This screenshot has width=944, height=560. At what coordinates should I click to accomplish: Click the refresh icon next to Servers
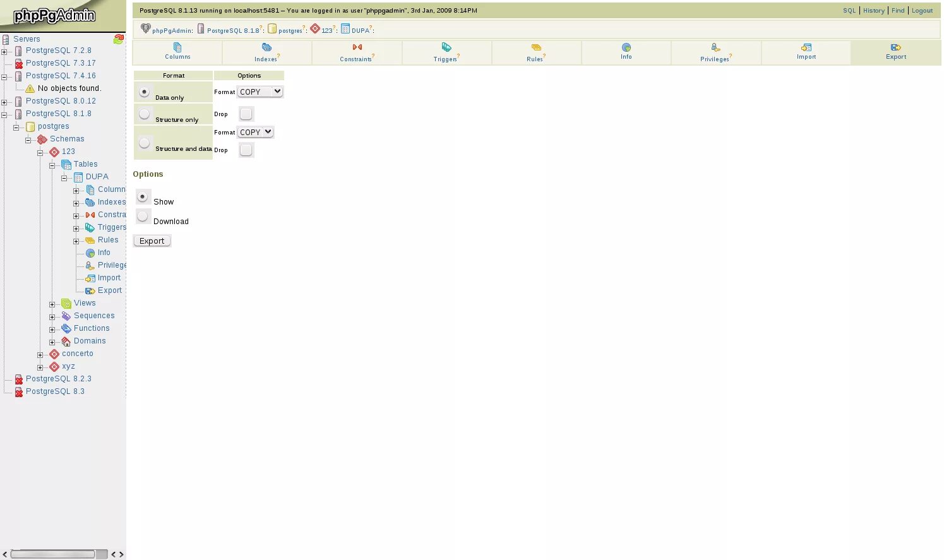[118, 39]
